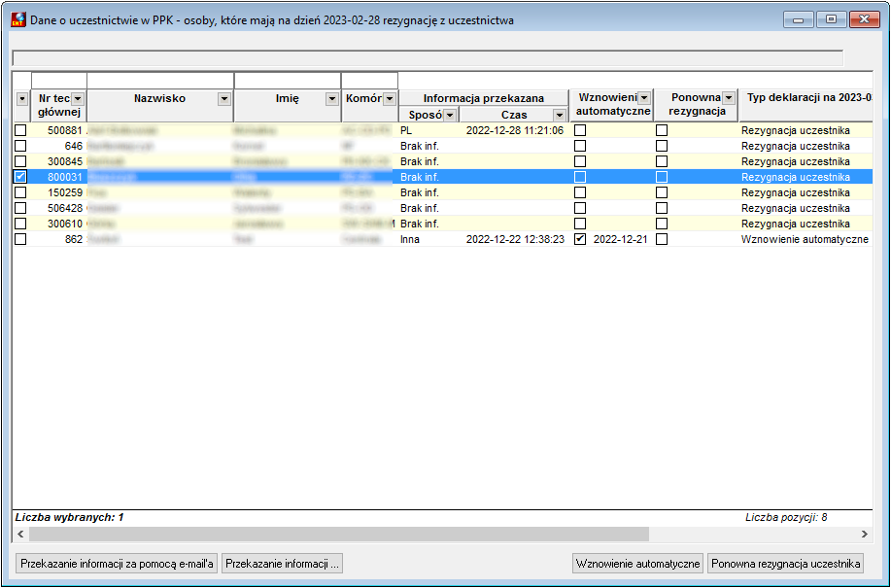Image resolution: width=891 pixels, height=588 pixels.
Task: Click the application icon in title bar
Action: pos(18,19)
